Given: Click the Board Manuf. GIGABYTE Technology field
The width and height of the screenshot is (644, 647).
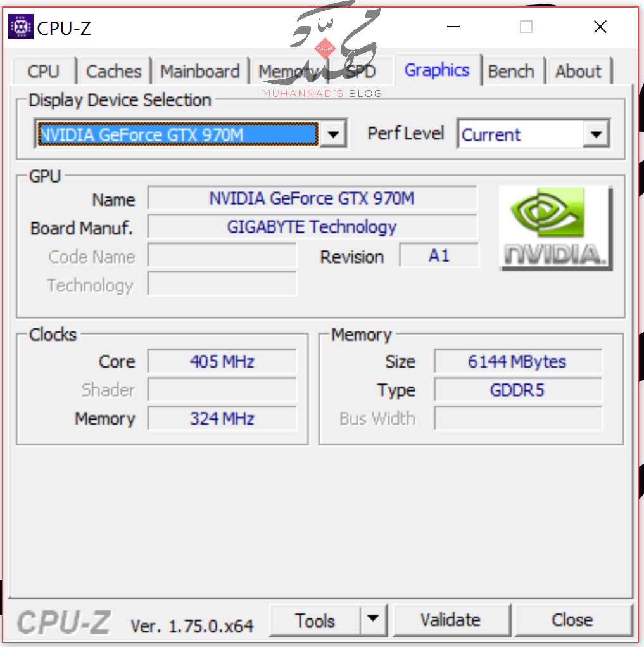Looking at the screenshot, I should [x=312, y=227].
